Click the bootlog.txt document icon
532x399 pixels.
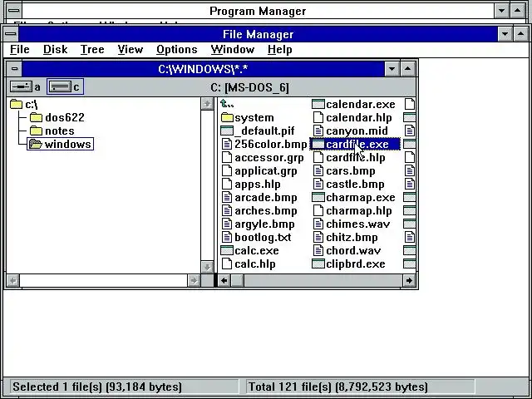[x=227, y=237]
